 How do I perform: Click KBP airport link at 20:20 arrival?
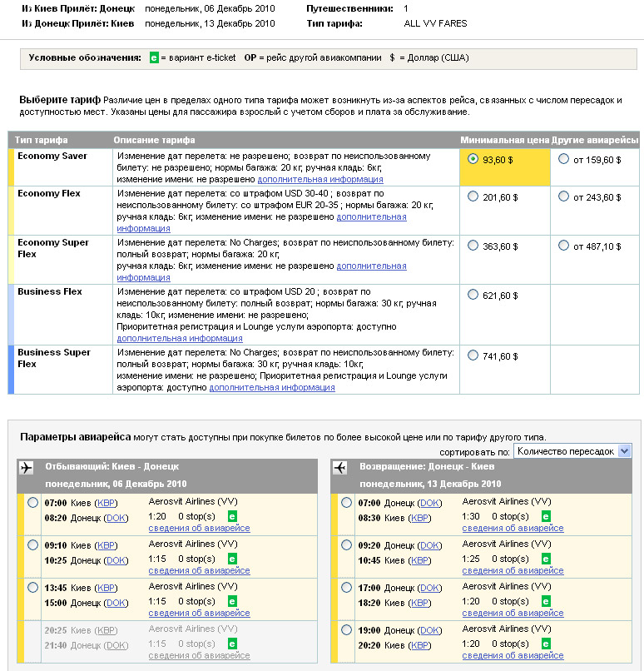coord(419,645)
